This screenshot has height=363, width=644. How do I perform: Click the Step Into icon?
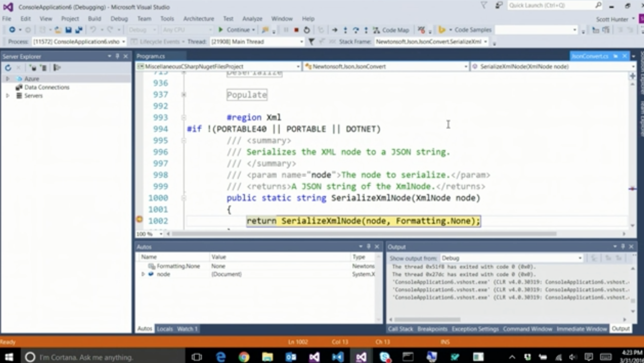[345, 30]
